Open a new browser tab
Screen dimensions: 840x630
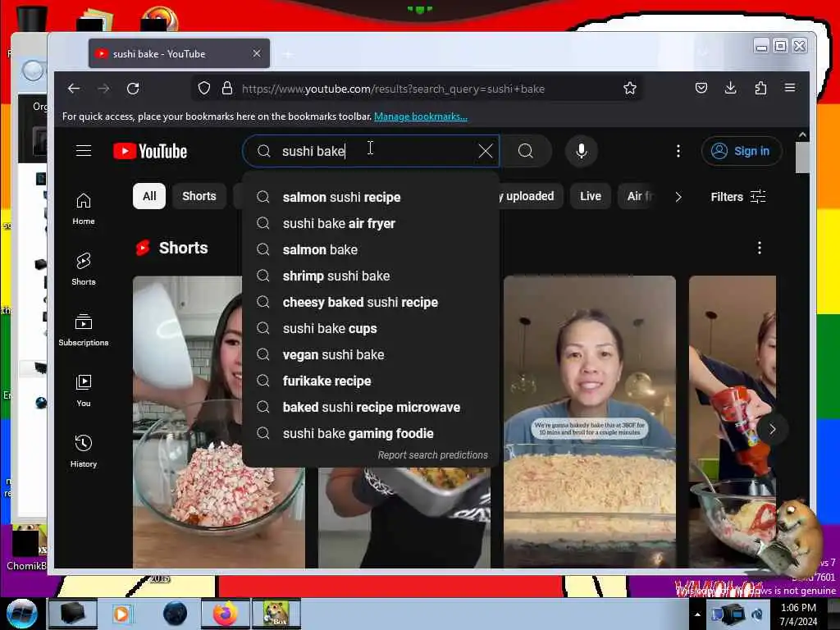click(288, 54)
